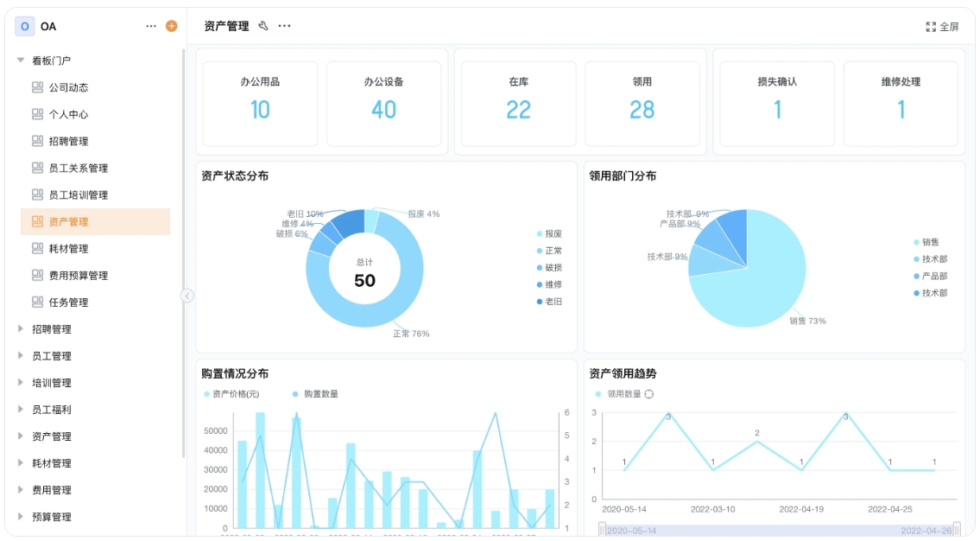Toggle the 销售 legend in 领用部门分布 chart
Viewport: 980px width, 541px height.
point(922,241)
